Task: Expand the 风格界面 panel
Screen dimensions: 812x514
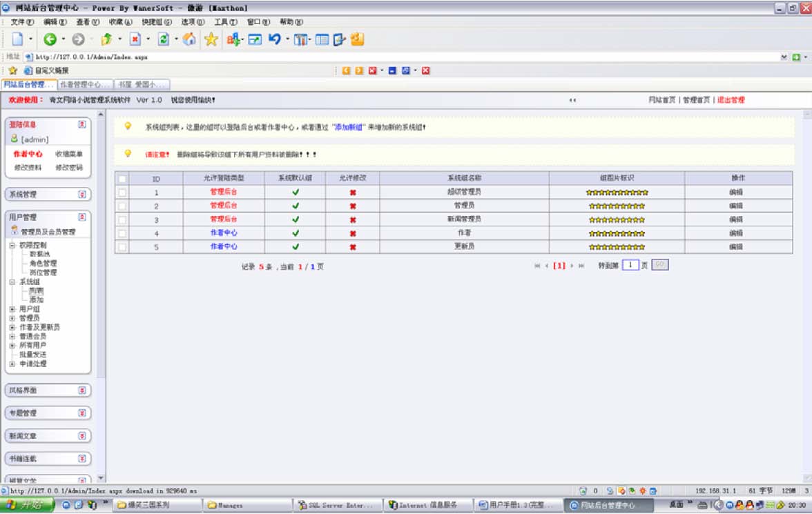Action: (81, 391)
